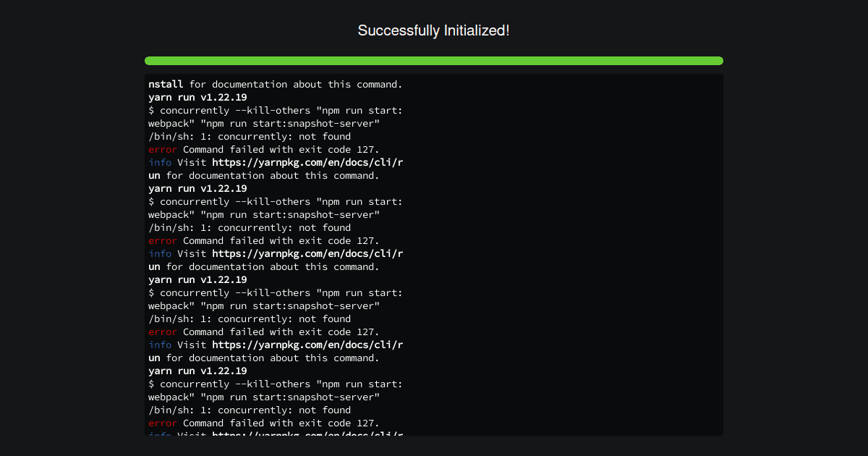Image resolution: width=868 pixels, height=456 pixels.
Task: Click the first "/bin/sh: 1: concurrently: not found" line
Action: coord(250,137)
